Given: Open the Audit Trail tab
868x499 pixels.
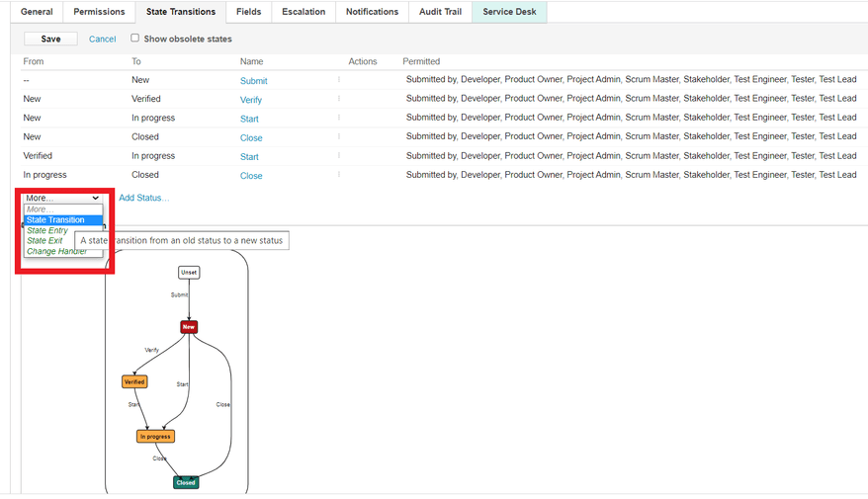Looking at the screenshot, I should 439,12.
